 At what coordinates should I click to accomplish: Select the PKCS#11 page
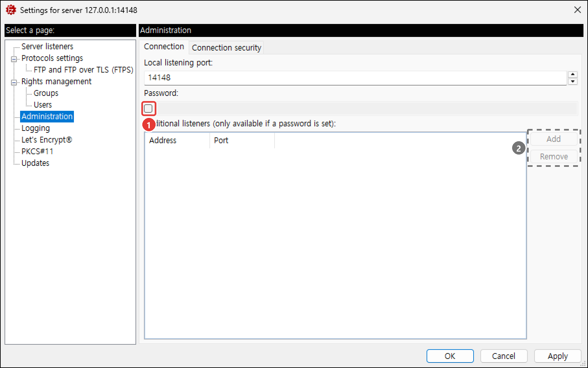(37, 152)
